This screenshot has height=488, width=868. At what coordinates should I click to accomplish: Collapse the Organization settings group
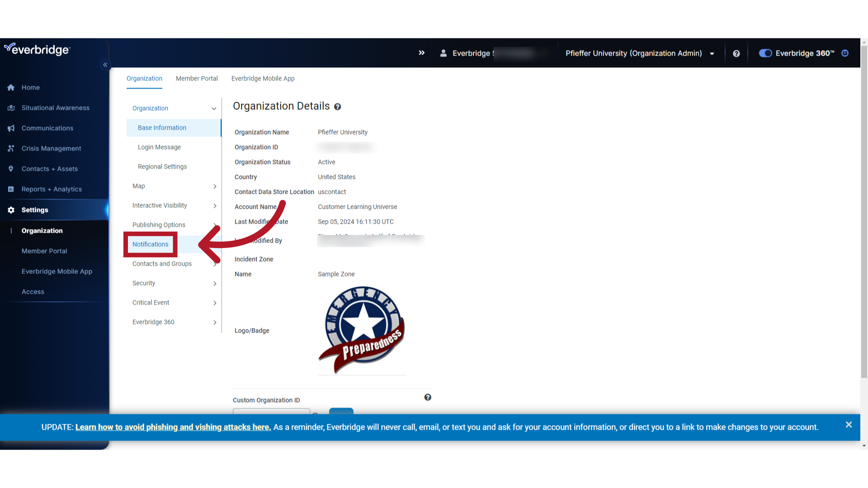pos(213,108)
